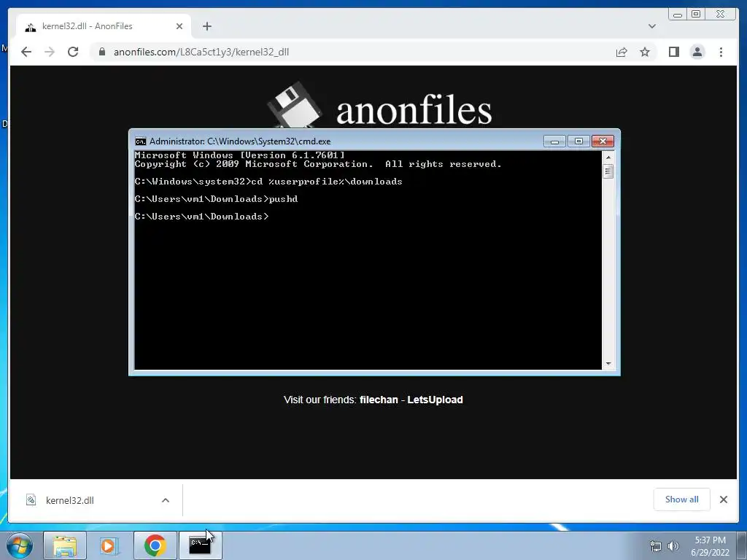The image size is (747, 560).
Task: Switch to Chrome on taskbar
Action: [x=155, y=545]
